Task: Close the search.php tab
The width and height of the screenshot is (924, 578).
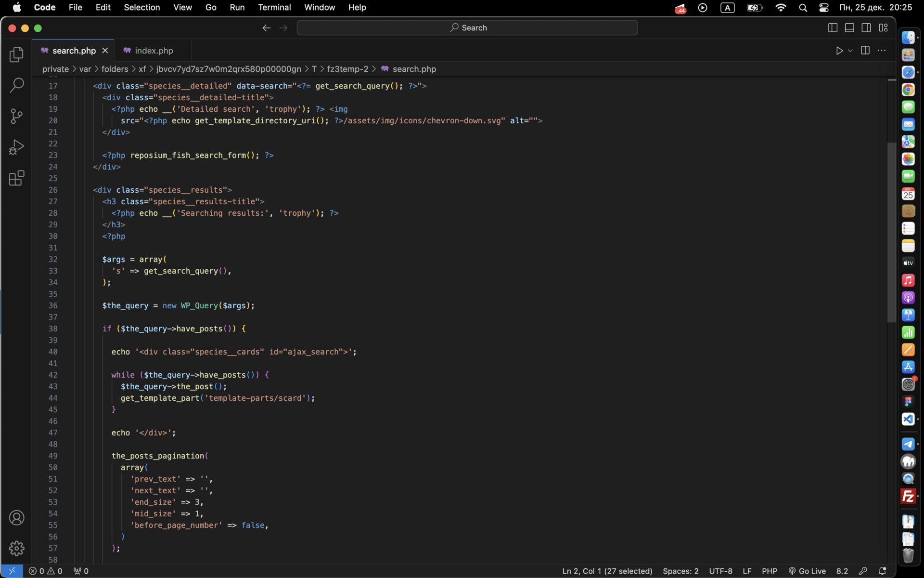Action: point(105,51)
